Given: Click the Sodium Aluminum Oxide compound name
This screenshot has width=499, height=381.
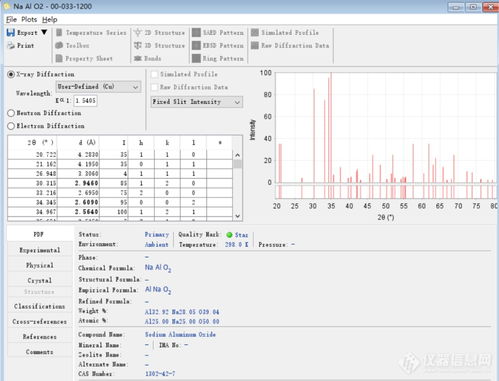Looking at the screenshot, I should [180, 334].
